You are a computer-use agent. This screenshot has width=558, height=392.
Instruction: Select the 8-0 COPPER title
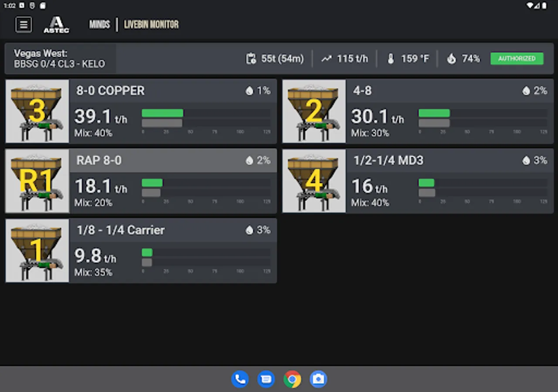[110, 91]
